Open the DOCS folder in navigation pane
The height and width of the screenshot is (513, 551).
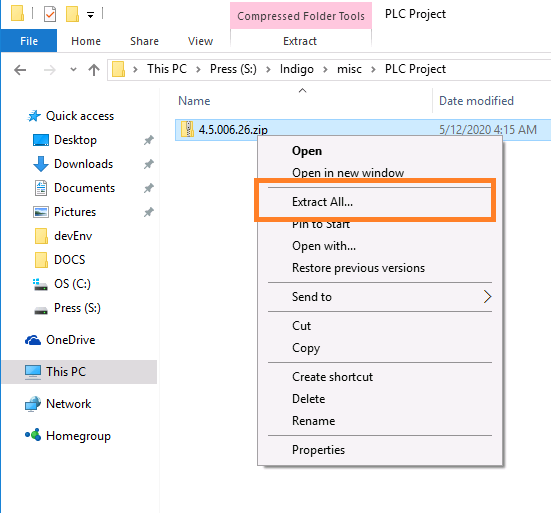pos(70,260)
